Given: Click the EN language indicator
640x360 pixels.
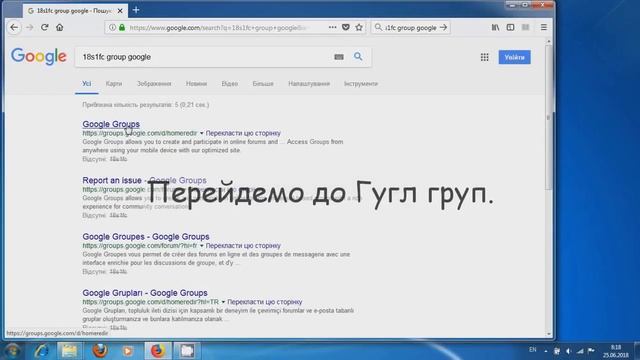Looking at the screenshot, I should [x=532, y=350].
